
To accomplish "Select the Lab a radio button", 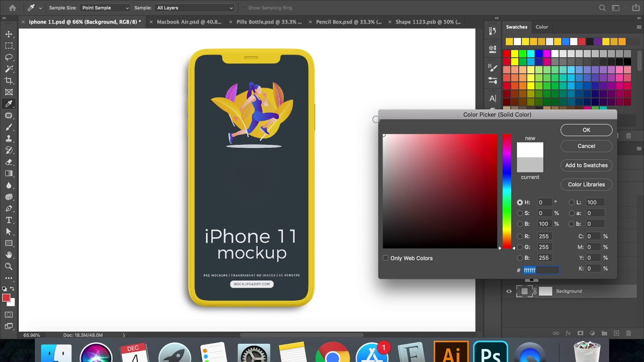I will pos(572,213).
